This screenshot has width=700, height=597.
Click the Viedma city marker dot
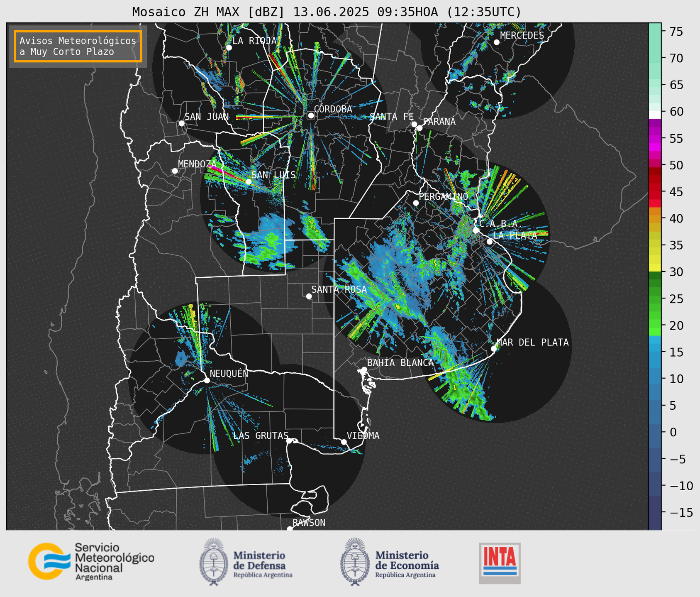tap(344, 442)
